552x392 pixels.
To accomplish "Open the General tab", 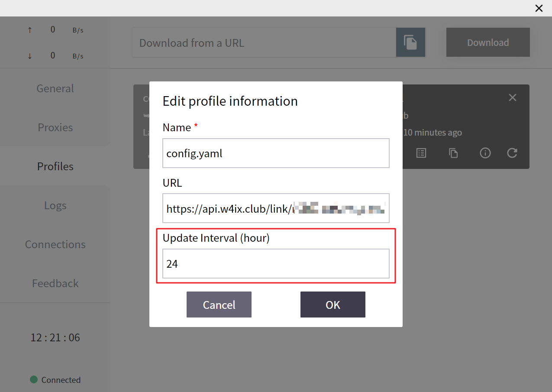I will click(x=55, y=88).
